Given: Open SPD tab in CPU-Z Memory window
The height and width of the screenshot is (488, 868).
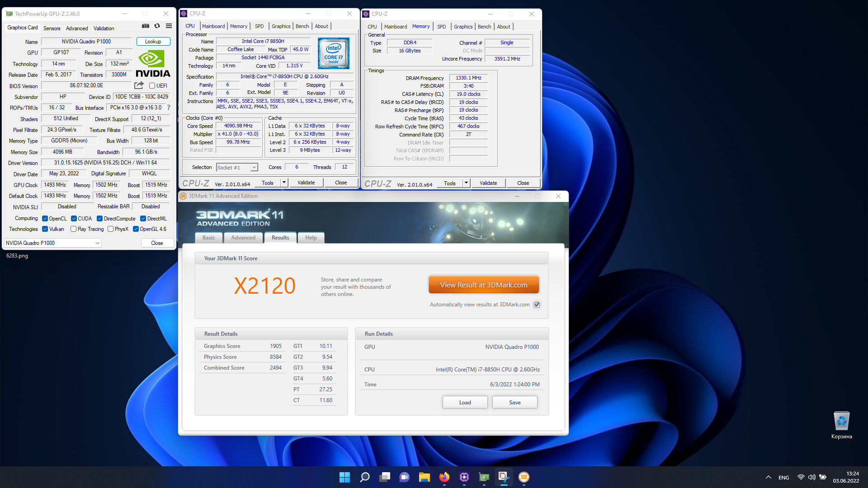Looking at the screenshot, I should tap(441, 27).
